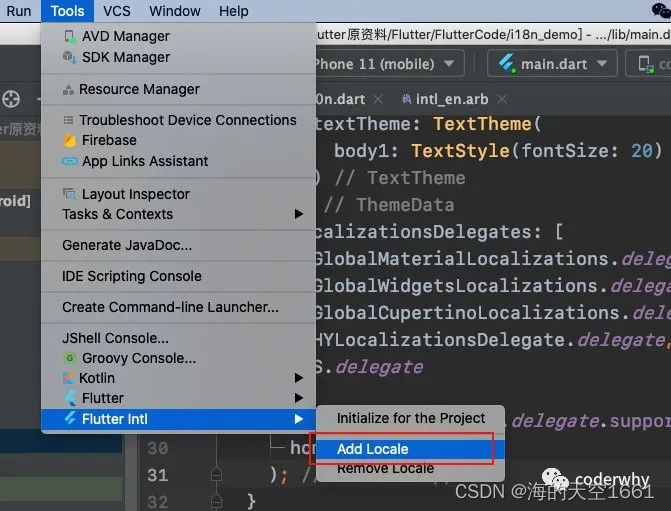This screenshot has height=511, width=671.
Task: Close the open Tools menu
Action: [x=67, y=11]
